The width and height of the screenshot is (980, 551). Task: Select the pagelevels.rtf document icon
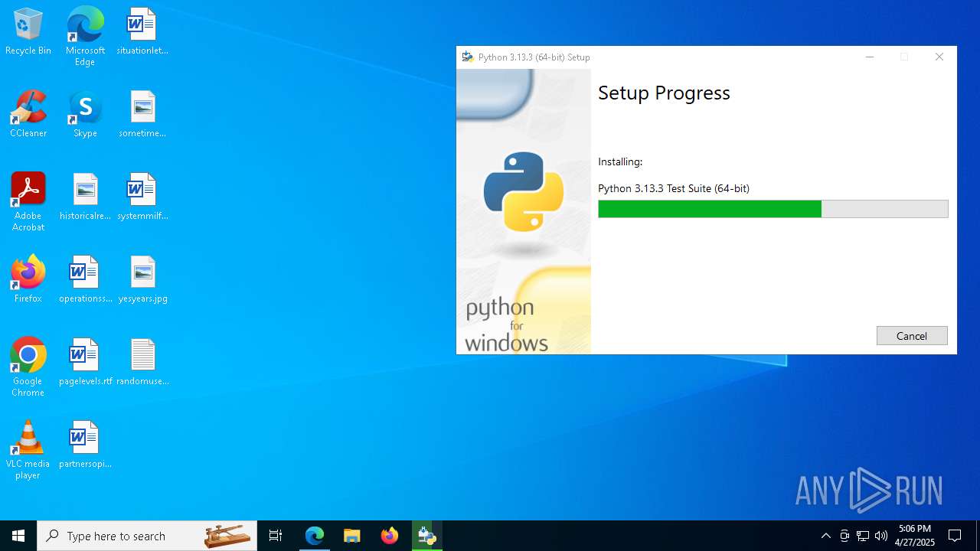click(x=85, y=363)
